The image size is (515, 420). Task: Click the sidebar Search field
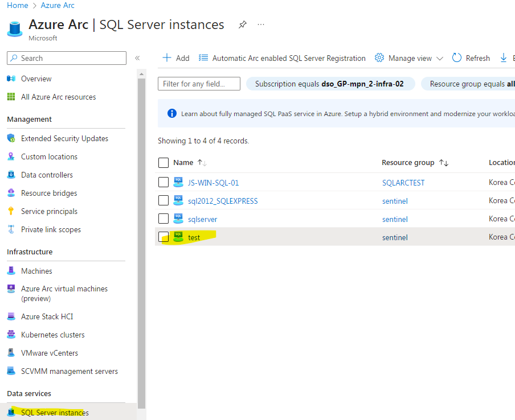pyautogui.click(x=66, y=58)
